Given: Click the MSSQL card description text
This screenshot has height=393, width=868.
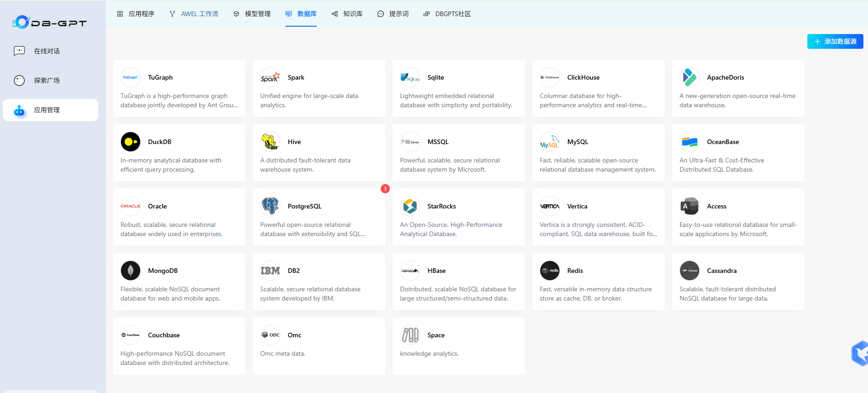Looking at the screenshot, I should (450, 165).
